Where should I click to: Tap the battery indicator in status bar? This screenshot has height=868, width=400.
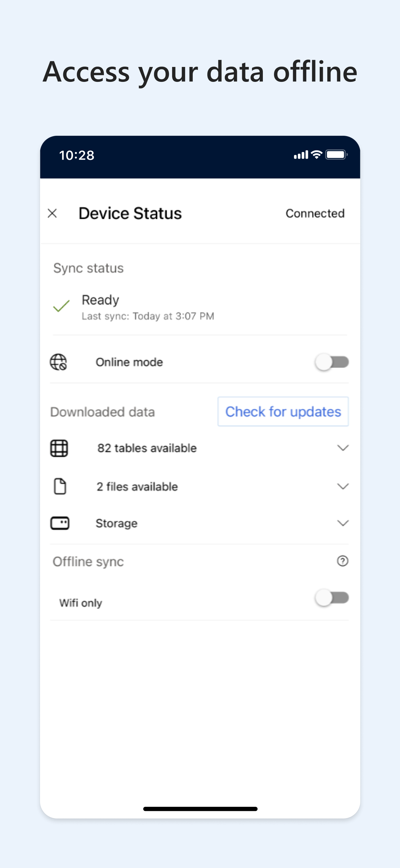pos(336,155)
